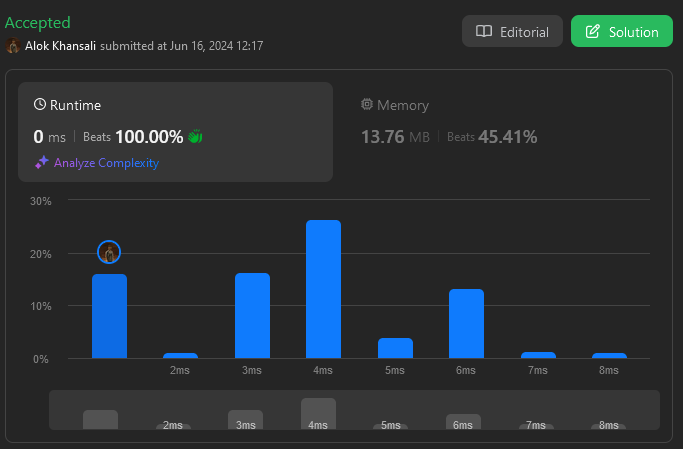Click Alok Khansali's small profile avatar
This screenshot has width=683, height=449.
[x=13, y=46]
